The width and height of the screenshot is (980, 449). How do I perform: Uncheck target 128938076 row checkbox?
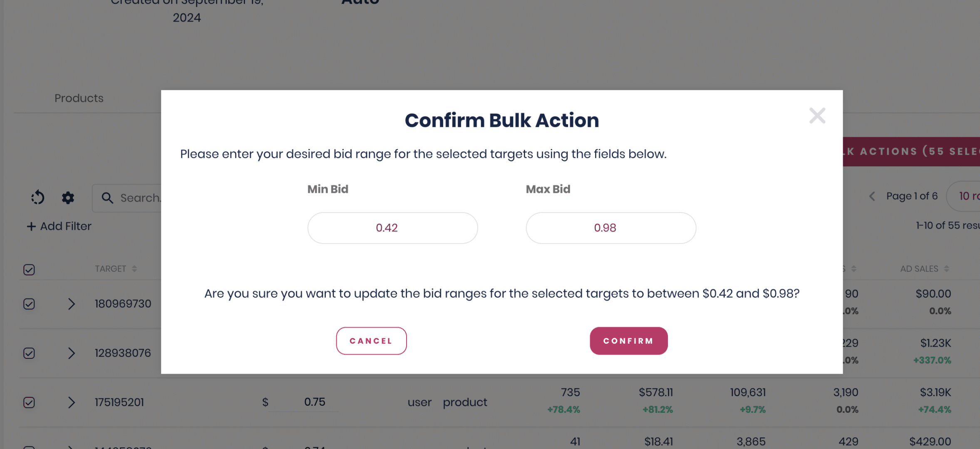pos(29,353)
